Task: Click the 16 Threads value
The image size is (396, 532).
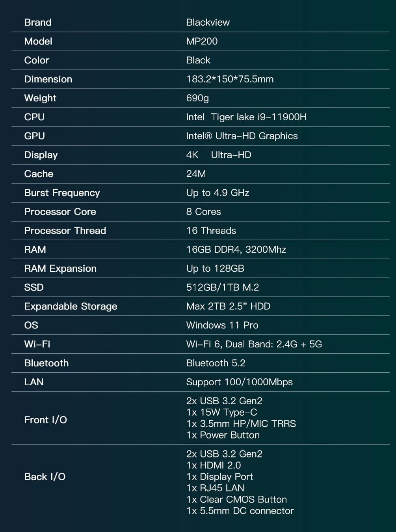Action: pyautogui.click(x=211, y=231)
